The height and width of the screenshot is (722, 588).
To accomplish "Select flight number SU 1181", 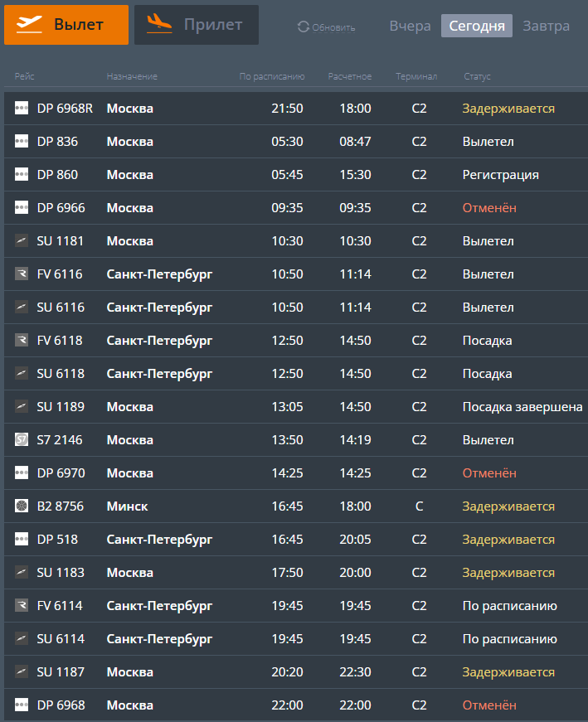I will pos(61,241).
